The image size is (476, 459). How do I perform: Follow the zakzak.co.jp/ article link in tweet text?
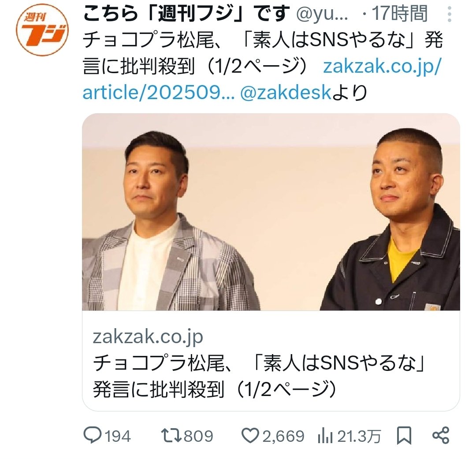tap(261, 79)
